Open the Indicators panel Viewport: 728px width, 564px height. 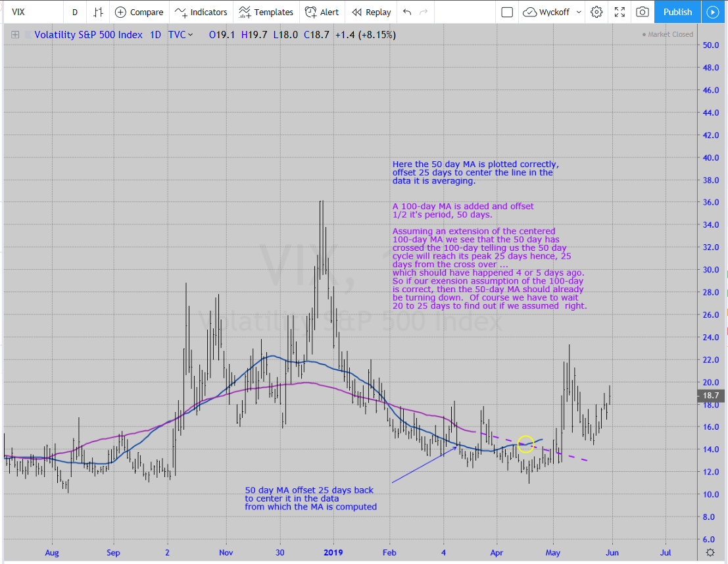(201, 12)
